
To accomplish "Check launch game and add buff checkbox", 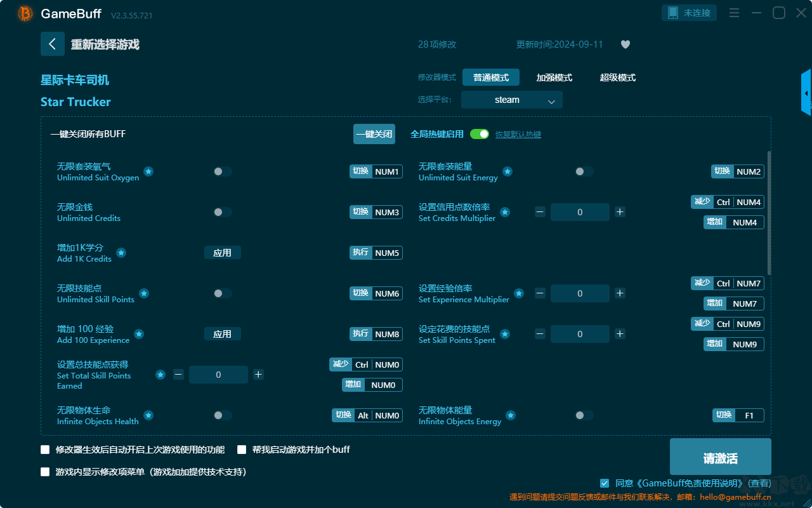I will pos(242,450).
